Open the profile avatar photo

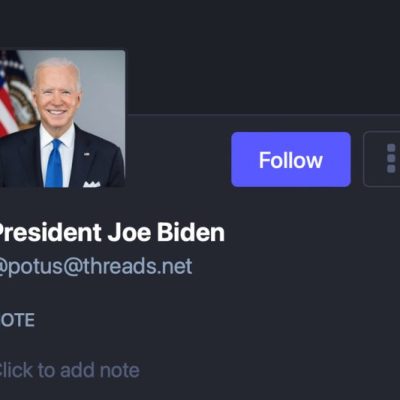pos(62,119)
